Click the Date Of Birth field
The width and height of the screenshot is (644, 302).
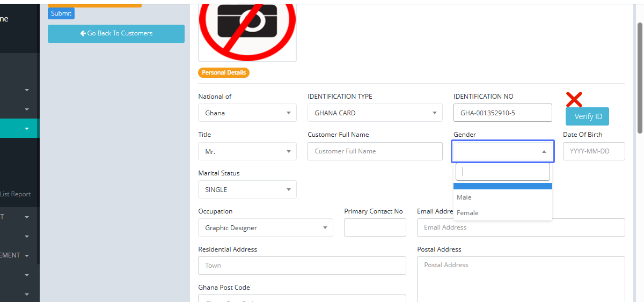[x=594, y=151]
